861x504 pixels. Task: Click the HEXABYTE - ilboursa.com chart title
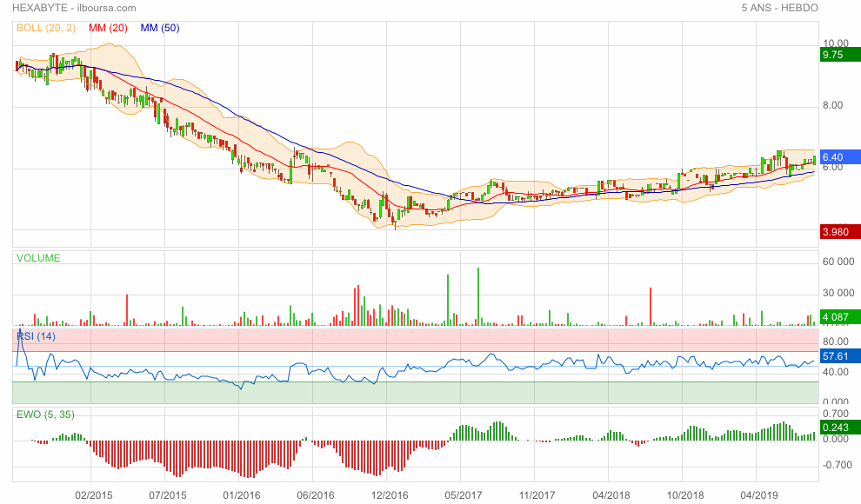74,8
